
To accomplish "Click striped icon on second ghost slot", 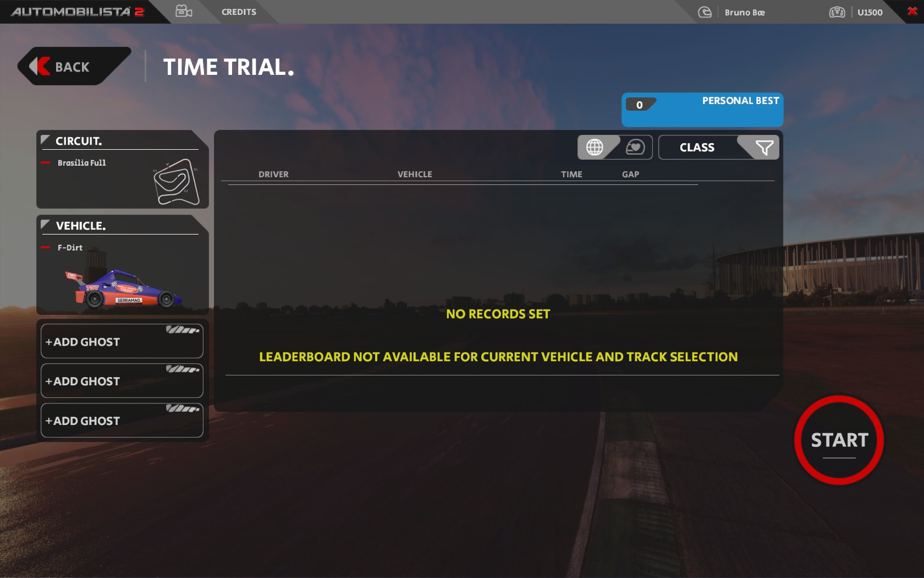I will pos(183,369).
